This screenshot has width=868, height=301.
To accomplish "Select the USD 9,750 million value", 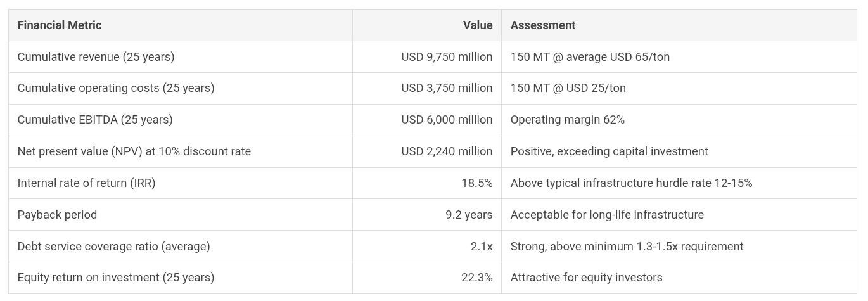I will coord(447,57).
